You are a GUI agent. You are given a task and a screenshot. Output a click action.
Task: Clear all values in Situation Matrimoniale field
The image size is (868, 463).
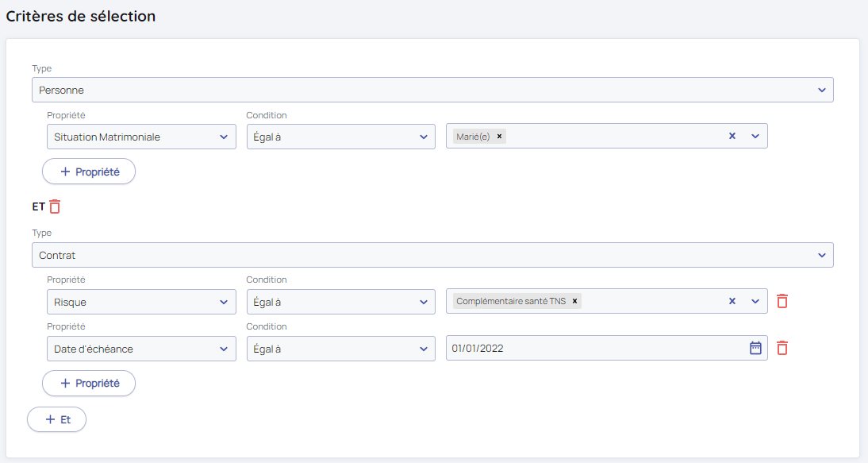(x=732, y=137)
